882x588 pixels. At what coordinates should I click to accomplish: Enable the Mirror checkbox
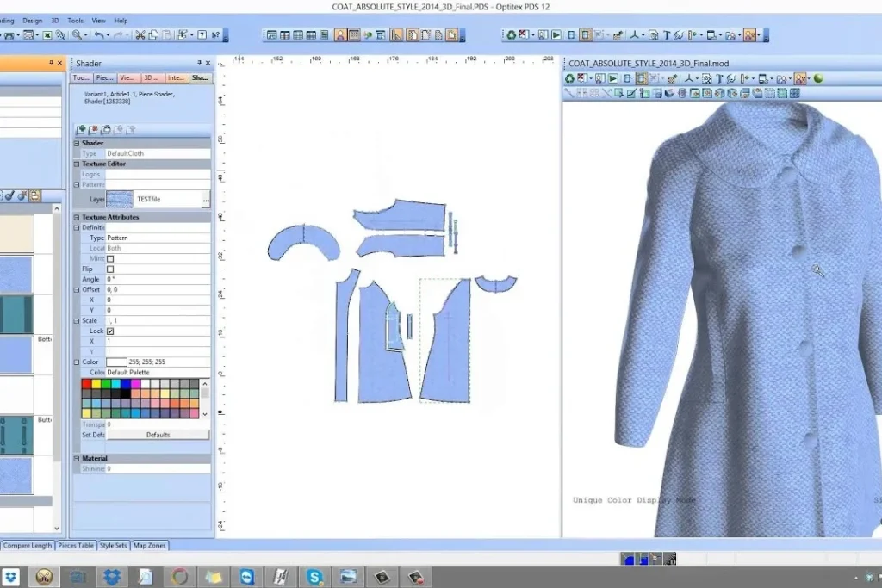110,258
